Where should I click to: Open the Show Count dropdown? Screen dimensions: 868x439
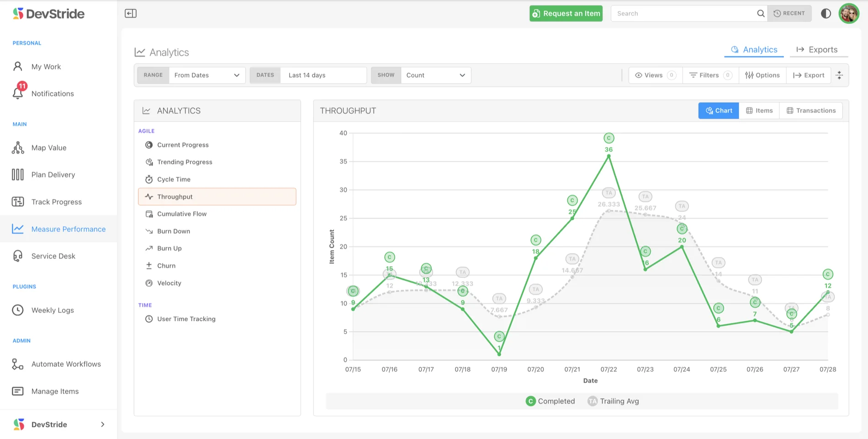pos(436,75)
